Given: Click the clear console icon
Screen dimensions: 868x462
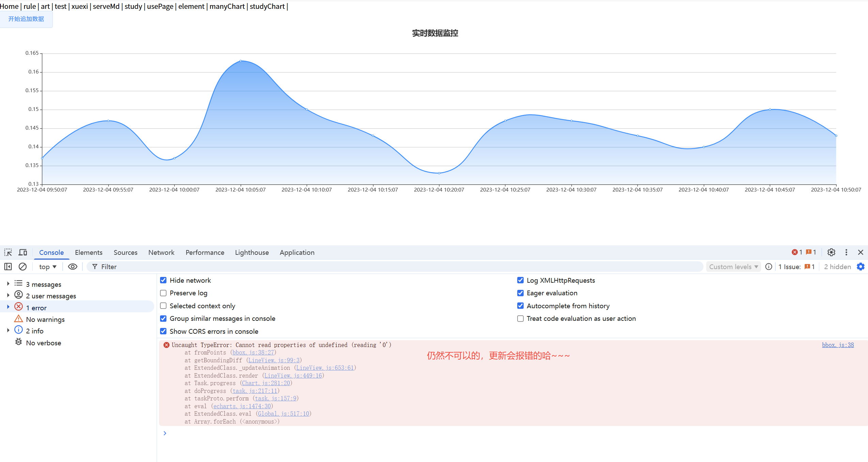Looking at the screenshot, I should point(22,267).
